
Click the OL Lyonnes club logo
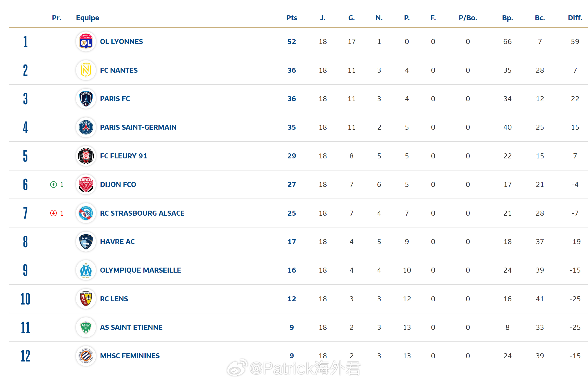pyautogui.click(x=86, y=41)
